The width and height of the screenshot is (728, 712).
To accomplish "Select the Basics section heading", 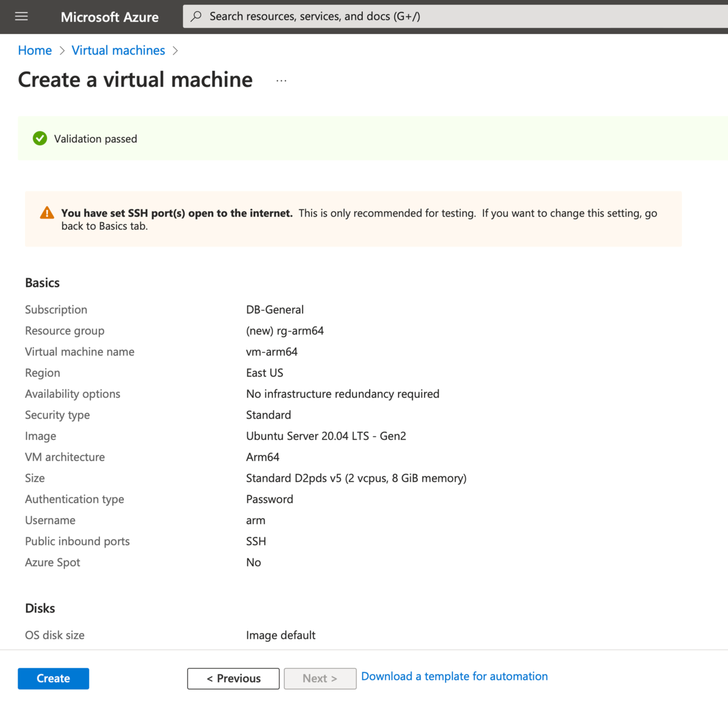I will click(x=42, y=282).
